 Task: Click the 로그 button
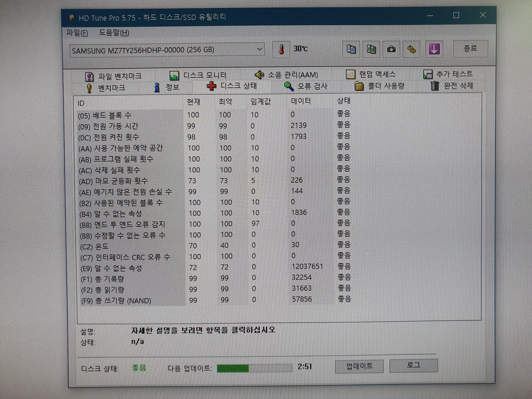coord(413,365)
